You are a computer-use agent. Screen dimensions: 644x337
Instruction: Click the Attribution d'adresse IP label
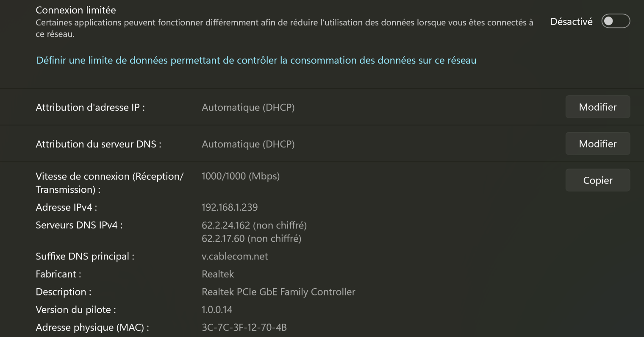(x=90, y=108)
